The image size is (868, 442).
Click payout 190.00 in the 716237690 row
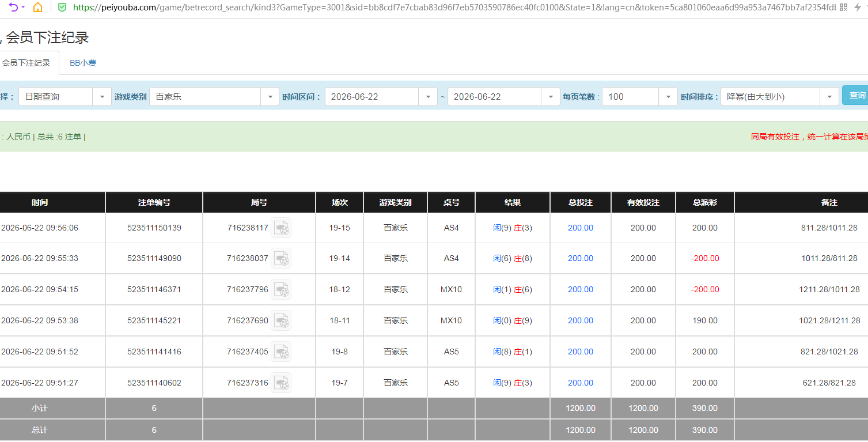pyautogui.click(x=705, y=320)
